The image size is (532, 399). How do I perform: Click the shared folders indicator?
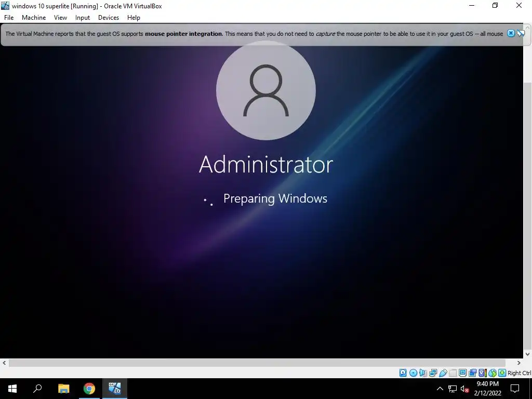pos(453,373)
